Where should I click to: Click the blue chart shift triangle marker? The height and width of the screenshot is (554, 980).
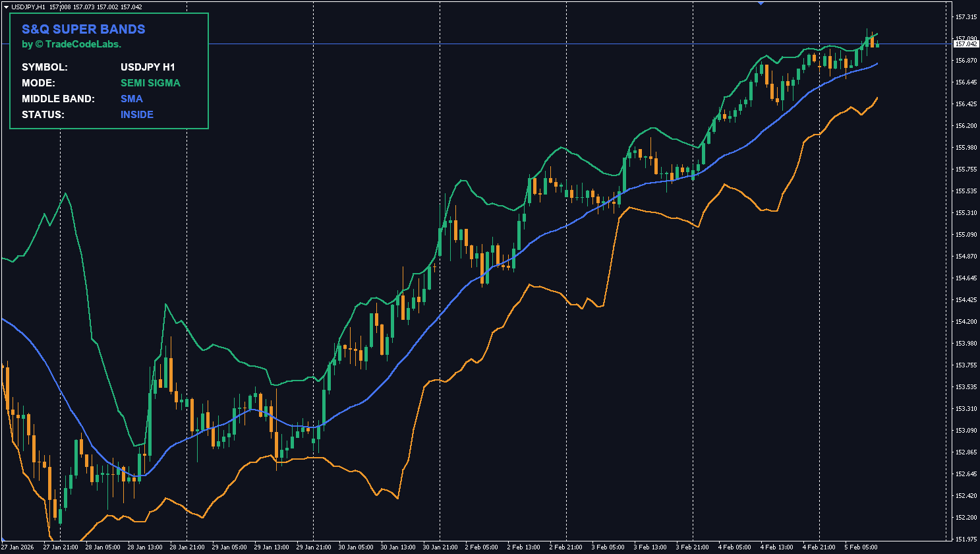(x=761, y=3)
